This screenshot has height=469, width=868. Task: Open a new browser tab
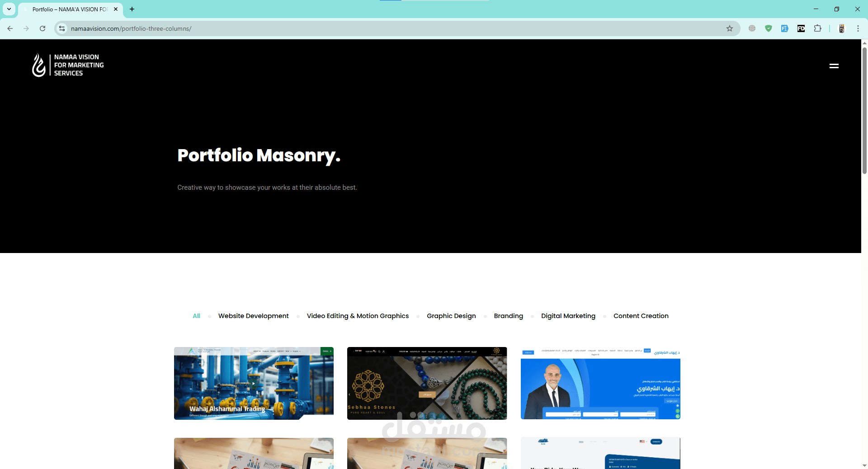[x=132, y=9]
